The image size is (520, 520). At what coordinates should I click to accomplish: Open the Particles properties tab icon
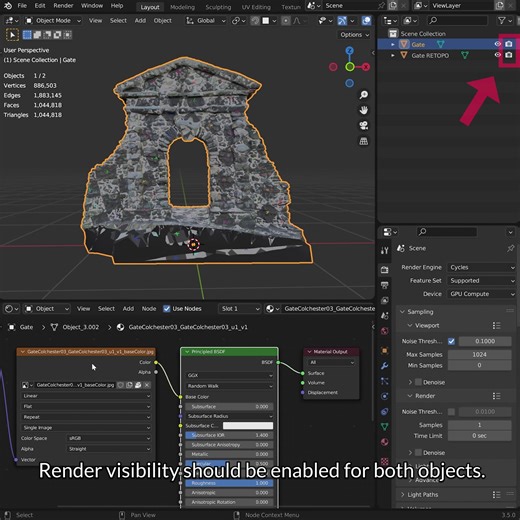pos(384,381)
